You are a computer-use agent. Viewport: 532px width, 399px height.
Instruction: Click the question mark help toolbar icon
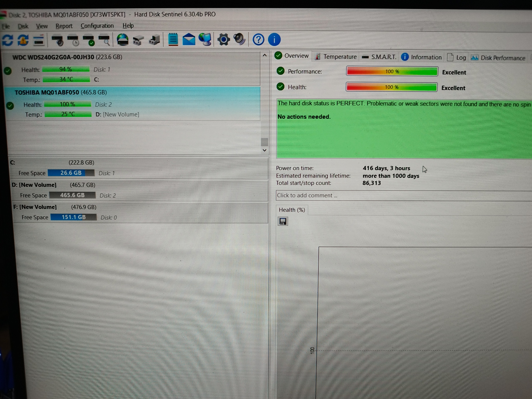coord(258,39)
